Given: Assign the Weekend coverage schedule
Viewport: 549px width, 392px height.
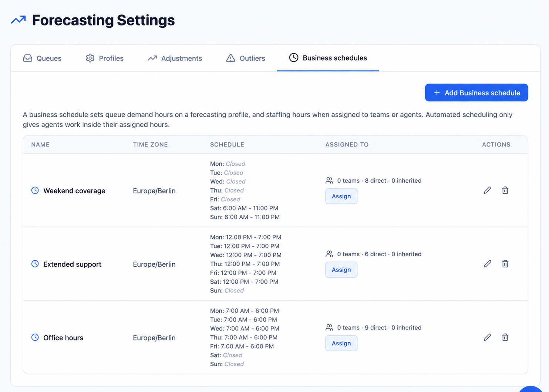Looking at the screenshot, I should tap(341, 196).
